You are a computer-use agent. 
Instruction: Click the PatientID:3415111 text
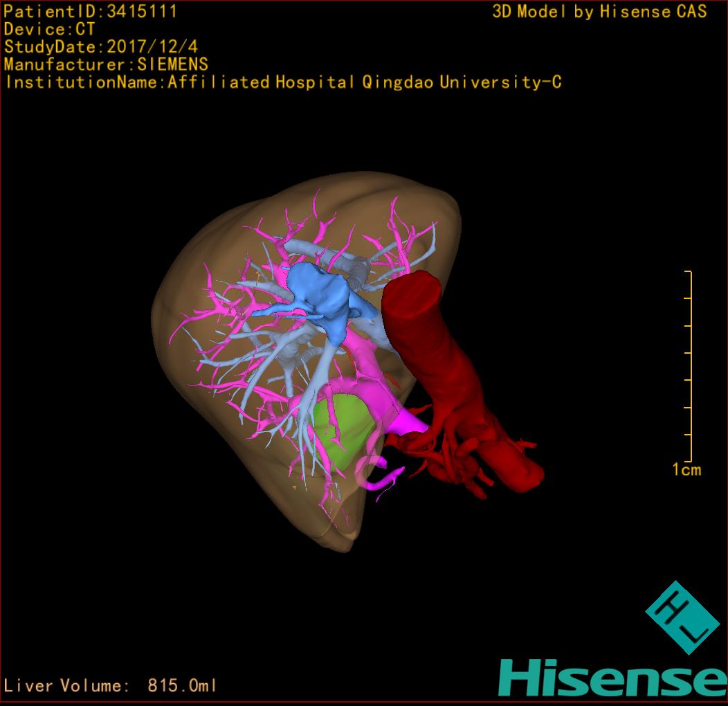[90, 11]
